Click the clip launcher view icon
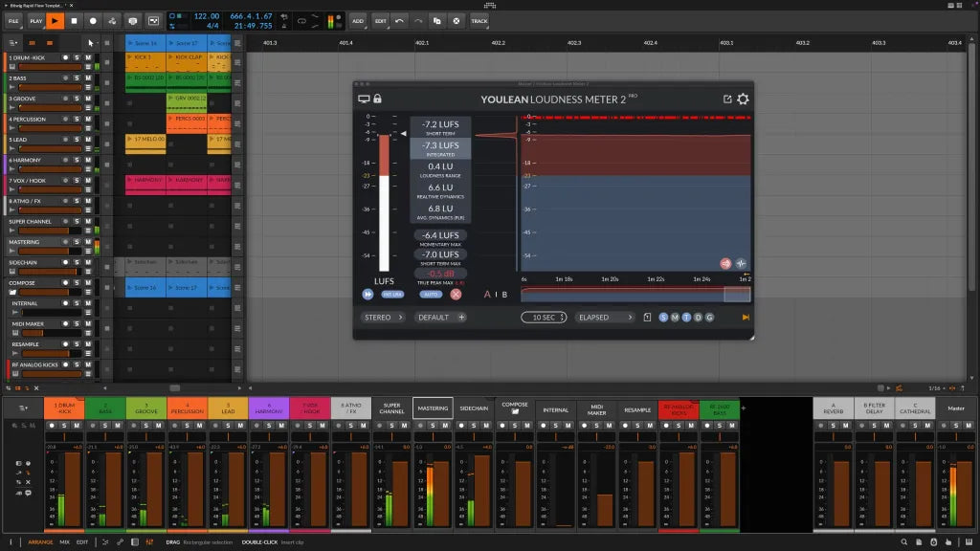This screenshot has width=980, height=551. [32, 43]
